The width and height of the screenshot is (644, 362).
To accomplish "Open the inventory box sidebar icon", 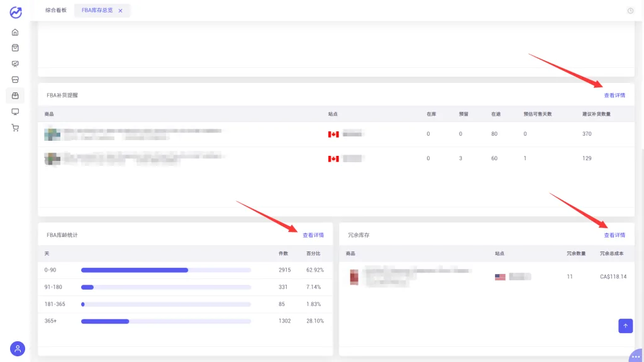I will click(15, 96).
